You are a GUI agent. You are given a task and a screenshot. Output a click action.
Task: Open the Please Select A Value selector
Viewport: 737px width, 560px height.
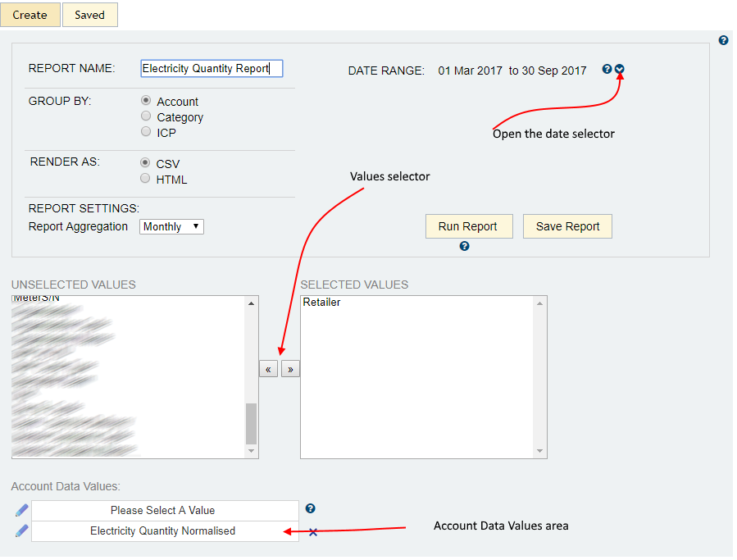(x=165, y=510)
